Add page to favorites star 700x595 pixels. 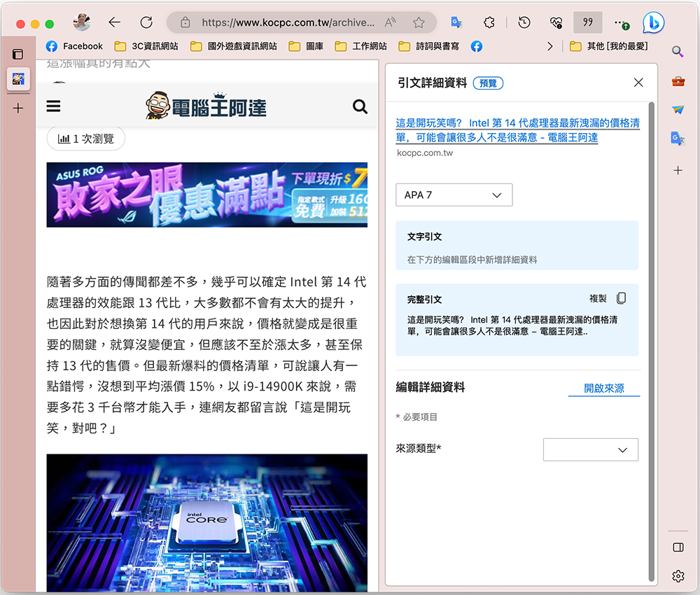(x=419, y=22)
